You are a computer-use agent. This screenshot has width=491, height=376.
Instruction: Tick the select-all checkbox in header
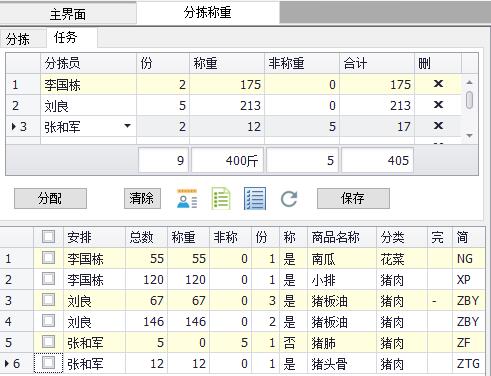49,237
